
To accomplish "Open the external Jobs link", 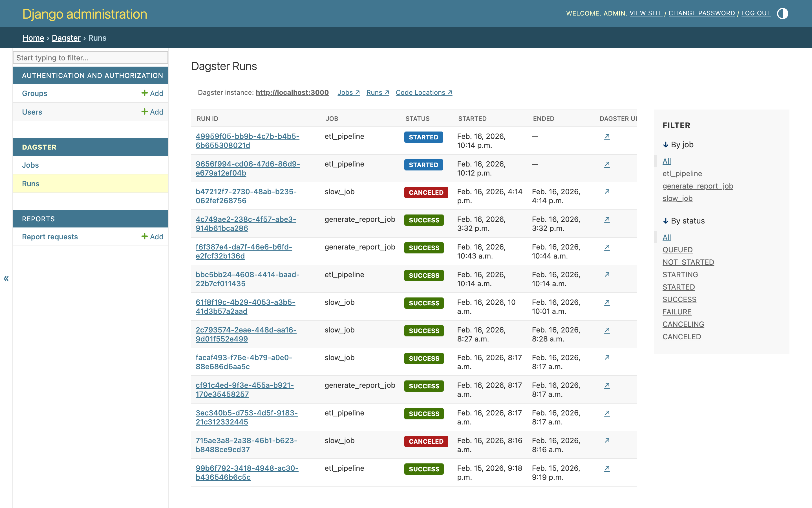I will 348,92.
